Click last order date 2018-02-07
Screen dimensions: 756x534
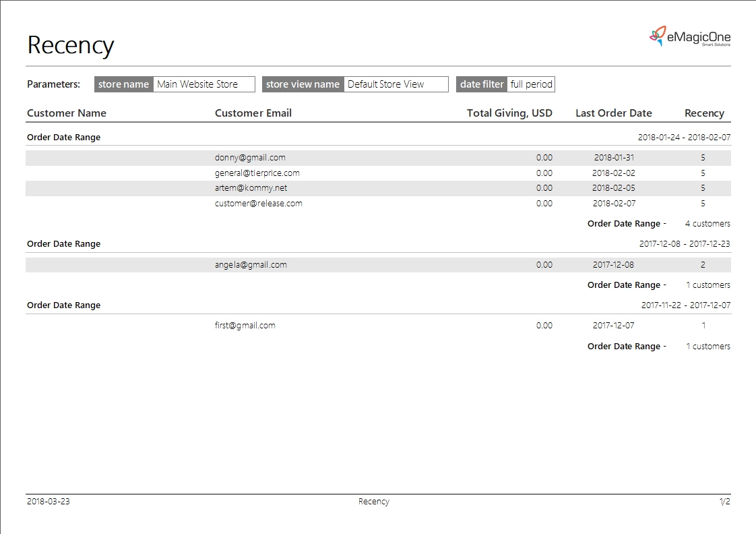pos(614,204)
